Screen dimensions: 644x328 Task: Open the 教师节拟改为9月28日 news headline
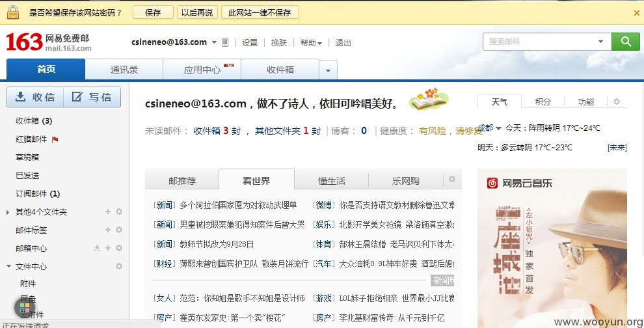tap(217, 244)
